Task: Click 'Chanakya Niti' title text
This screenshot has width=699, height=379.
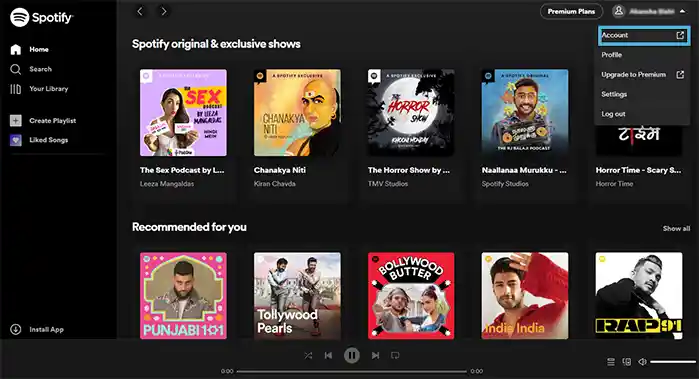Action: coord(280,170)
